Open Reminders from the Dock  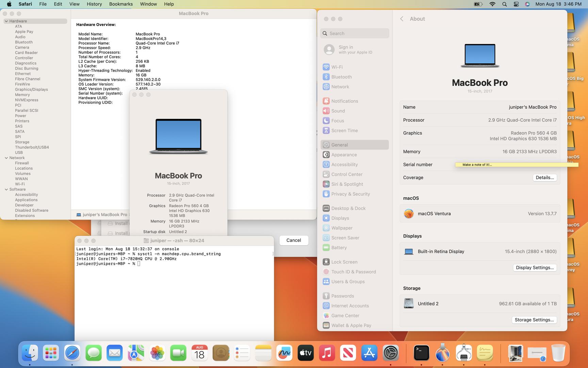242,353
